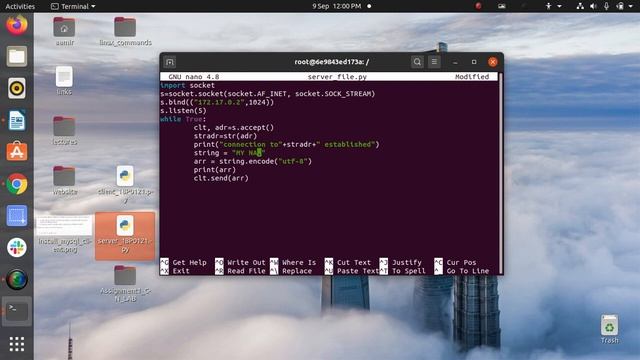
Task: Open the clock and calendar panel
Action: (342, 6)
